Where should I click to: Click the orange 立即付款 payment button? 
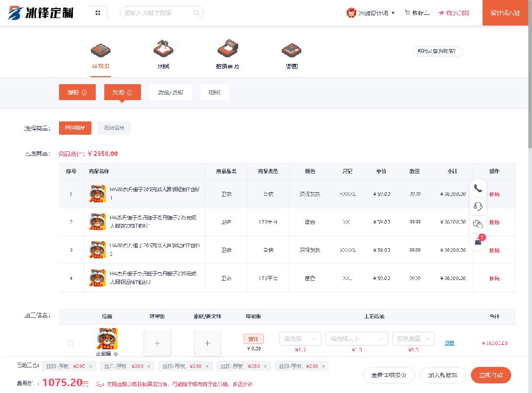coord(491,375)
